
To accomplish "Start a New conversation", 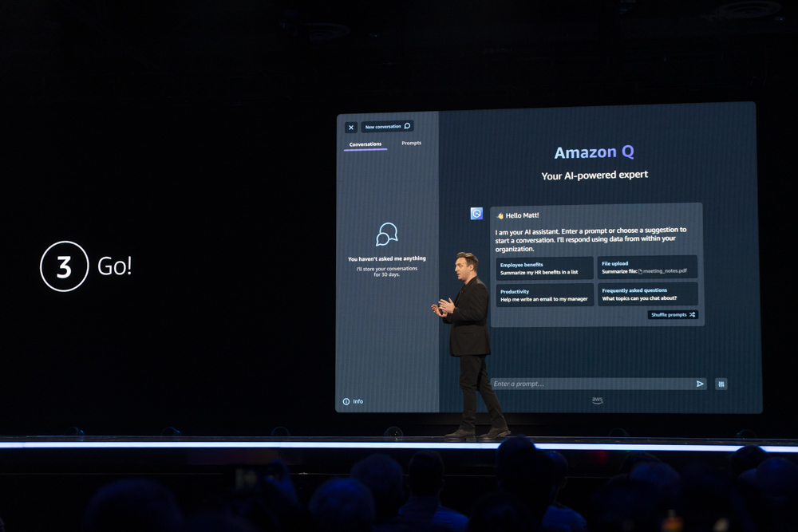I will [387, 127].
